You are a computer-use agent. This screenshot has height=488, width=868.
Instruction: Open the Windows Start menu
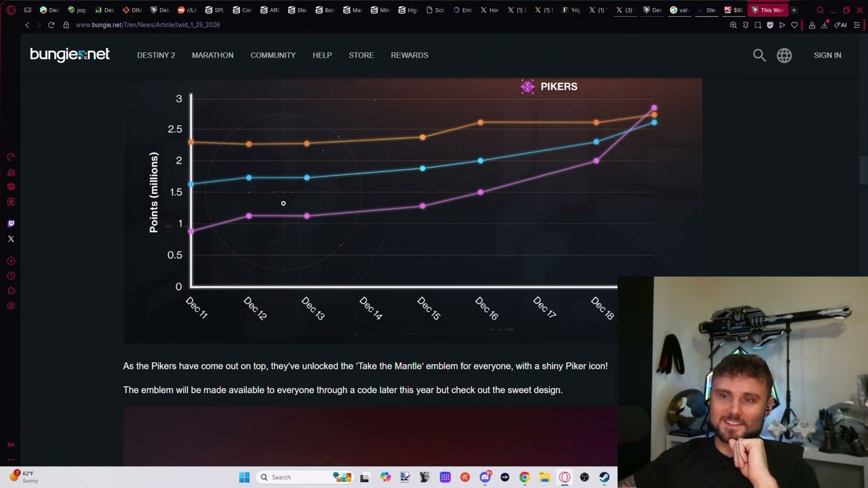tap(244, 477)
